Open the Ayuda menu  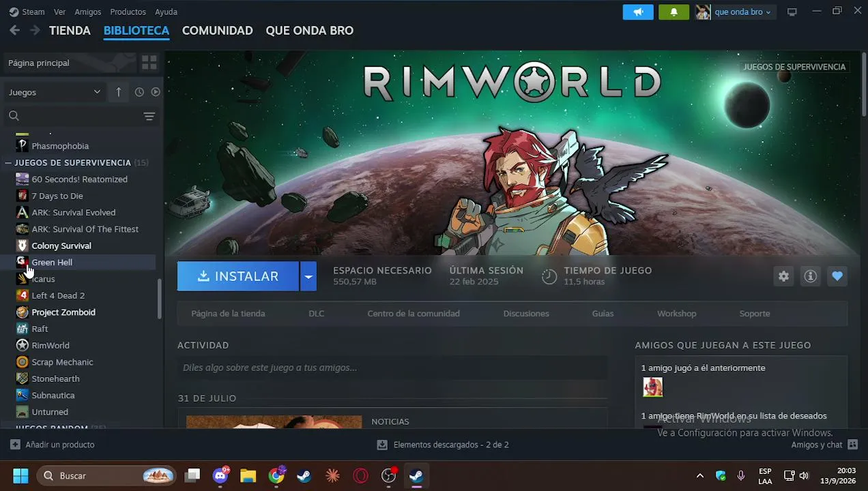(166, 12)
